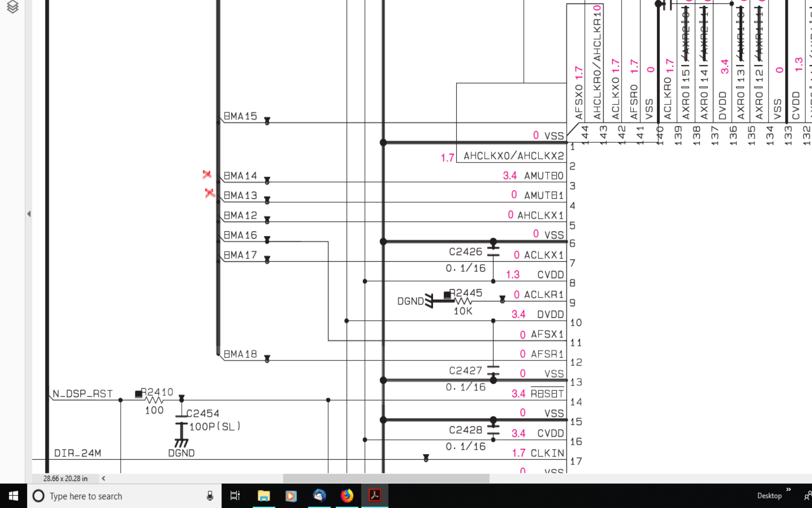Screen dimensions: 812x508
Task: Select the red X annotation beside BMA13
Action: pos(209,193)
